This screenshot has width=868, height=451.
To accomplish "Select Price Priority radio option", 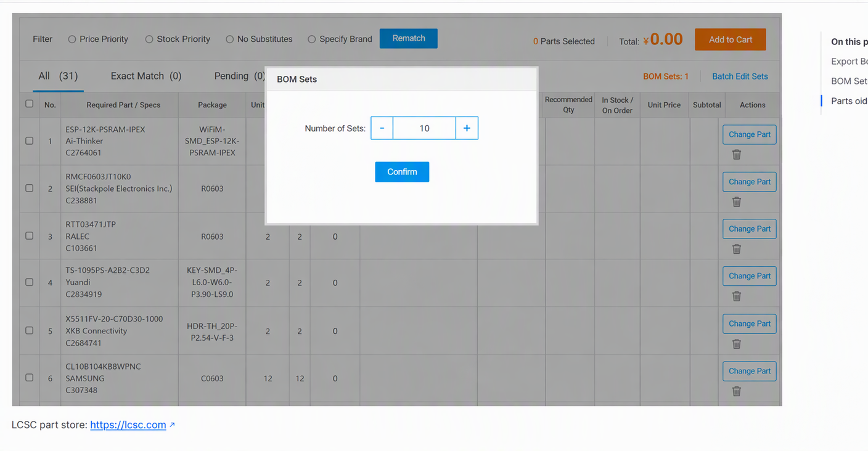I will (x=72, y=39).
